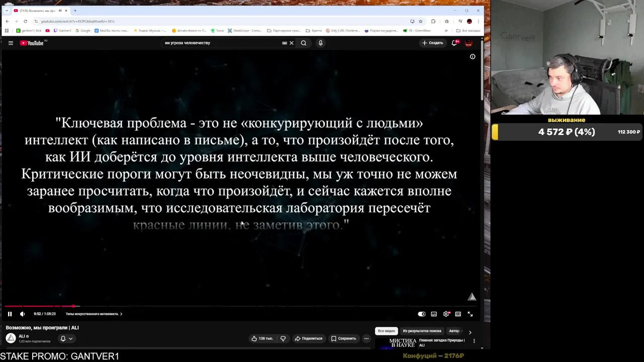Viewport: 644px width, 362px height.
Task: Open browser extensions puzzle icon
Action: pyautogui.click(x=433, y=21)
